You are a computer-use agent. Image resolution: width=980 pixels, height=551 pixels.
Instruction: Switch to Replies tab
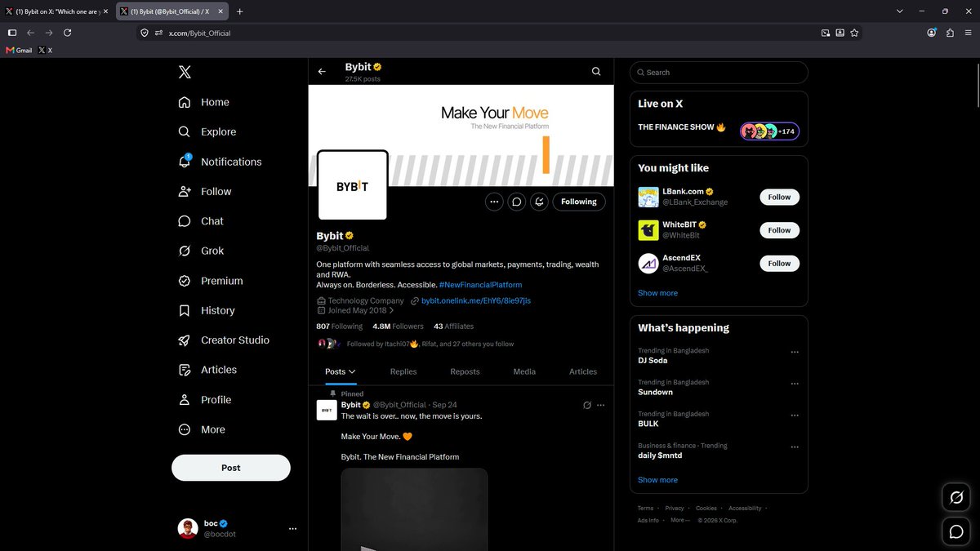point(403,371)
